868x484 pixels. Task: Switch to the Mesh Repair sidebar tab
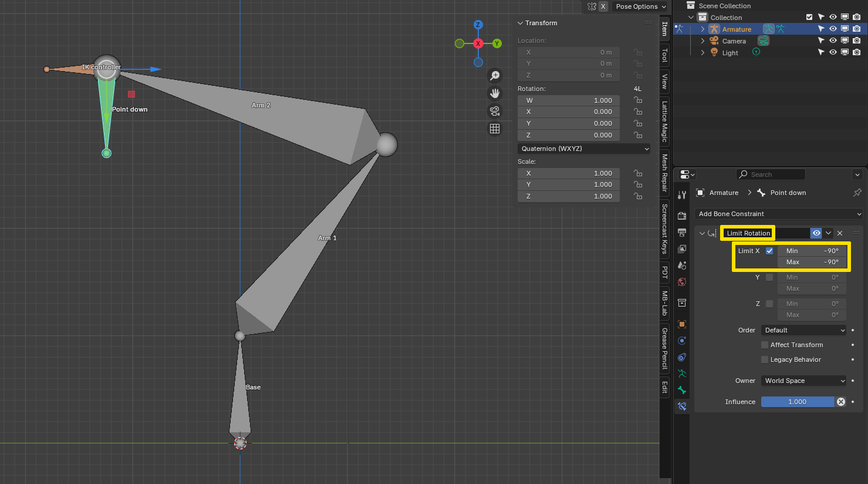664,173
